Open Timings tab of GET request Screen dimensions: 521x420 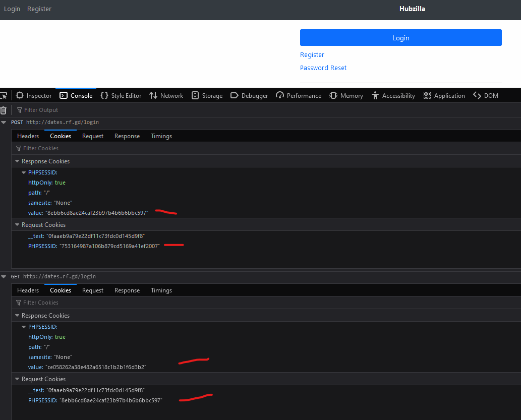(x=161, y=290)
